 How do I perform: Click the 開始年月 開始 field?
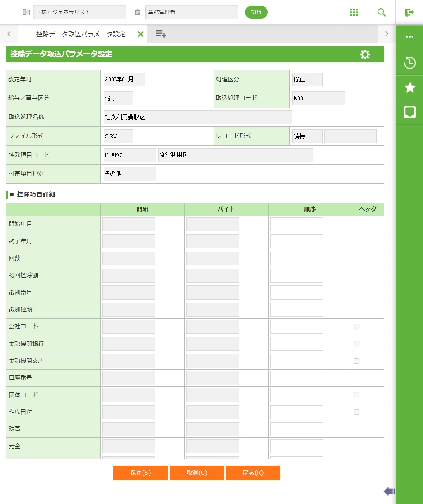pos(129,224)
